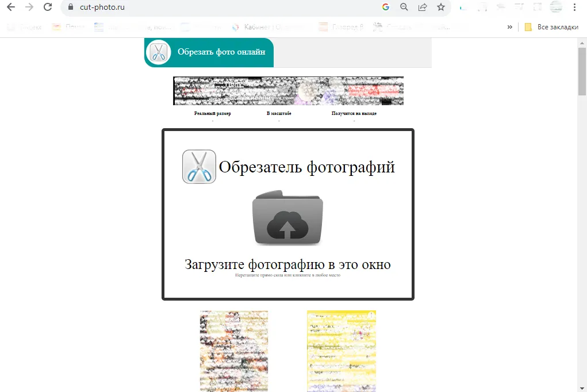Viewport: 587px width, 392px height.
Task: Click the Google icon in the address bar
Action: (386, 7)
